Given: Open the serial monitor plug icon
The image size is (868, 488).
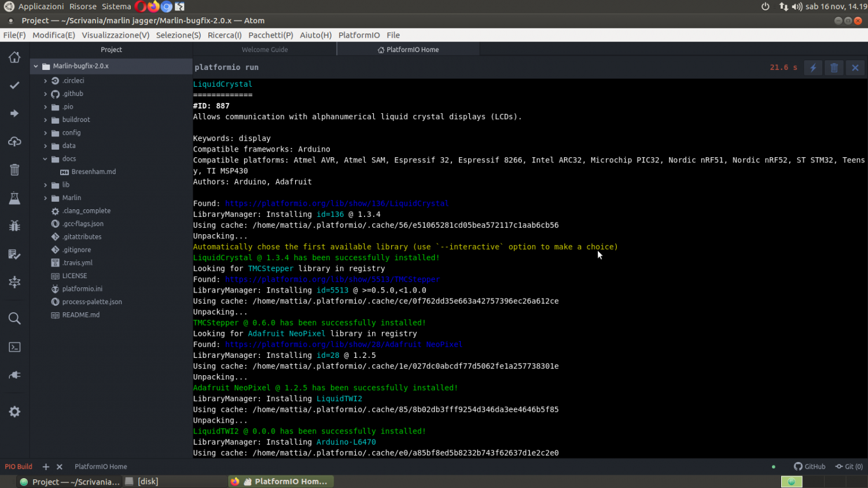Looking at the screenshot, I should 14,375.
